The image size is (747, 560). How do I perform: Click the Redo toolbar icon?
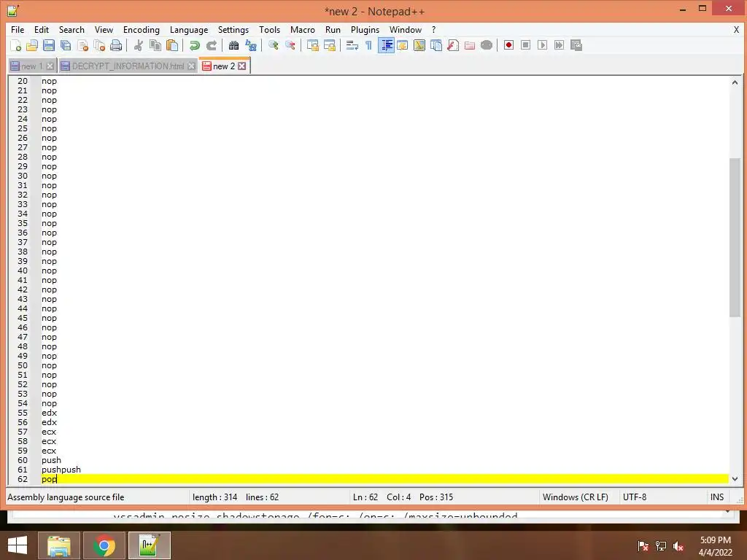click(x=211, y=45)
